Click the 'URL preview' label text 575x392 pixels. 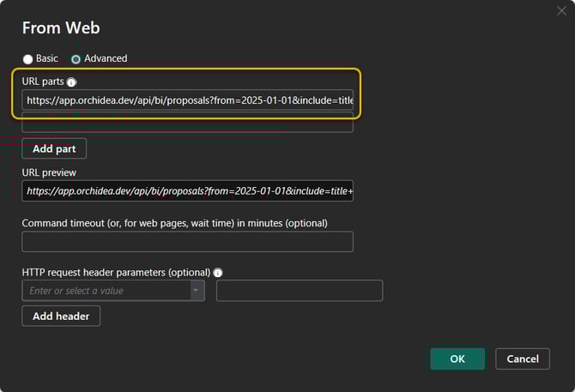point(49,172)
